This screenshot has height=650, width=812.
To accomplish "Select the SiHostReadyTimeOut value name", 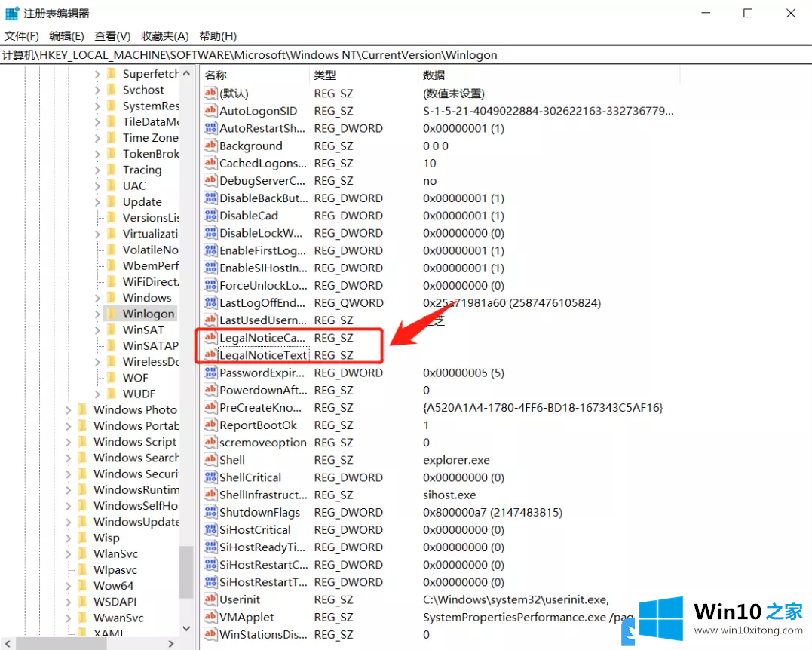I will pos(262,547).
